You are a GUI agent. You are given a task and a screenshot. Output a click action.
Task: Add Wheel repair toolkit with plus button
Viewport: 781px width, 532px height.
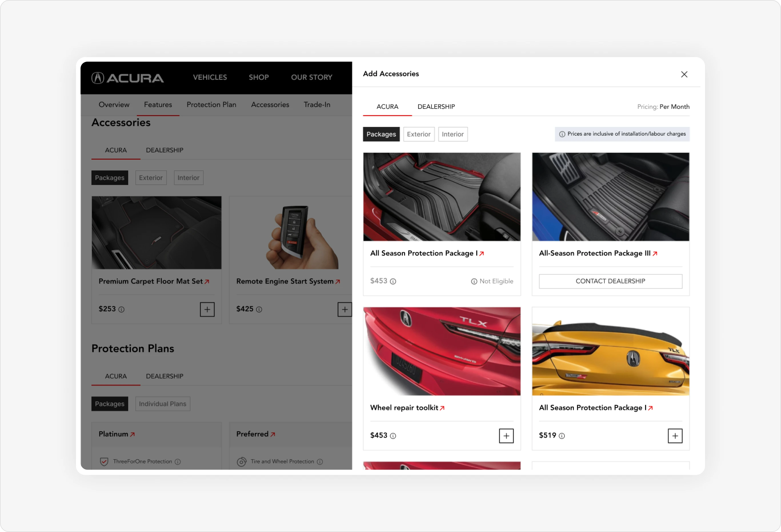(x=506, y=436)
